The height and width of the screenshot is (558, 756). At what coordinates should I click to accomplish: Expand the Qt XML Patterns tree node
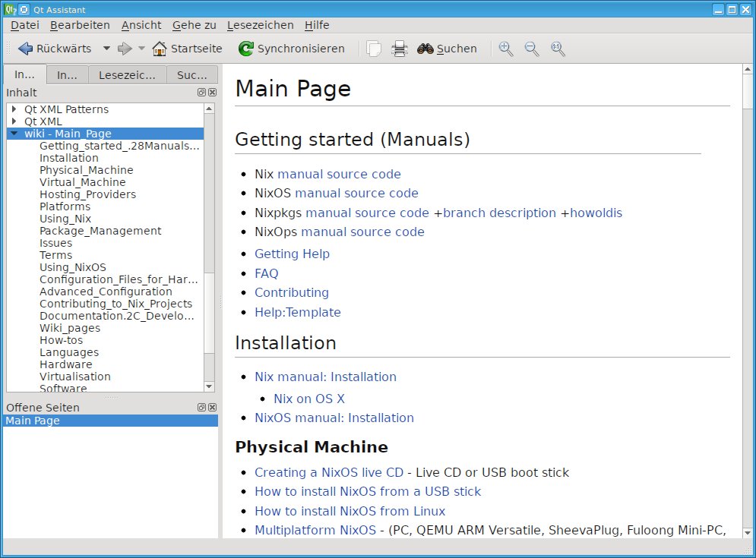tap(14, 109)
